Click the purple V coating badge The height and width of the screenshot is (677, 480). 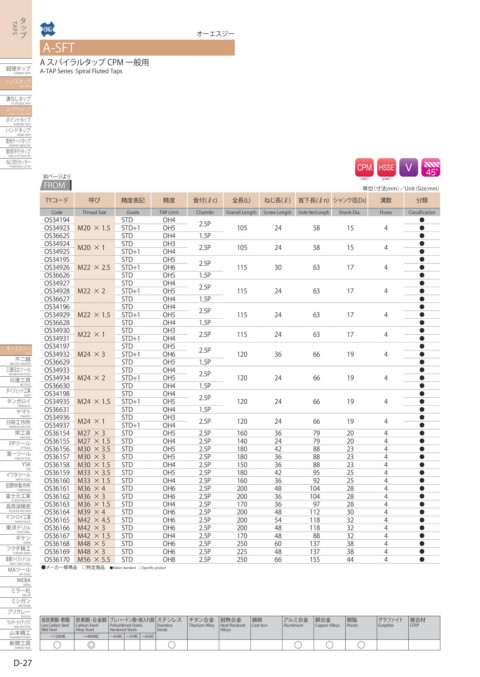click(408, 168)
